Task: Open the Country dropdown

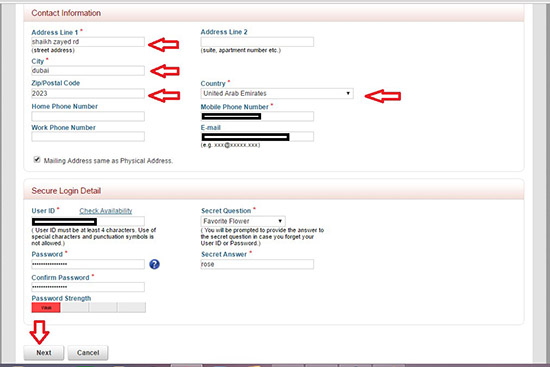Action: click(277, 93)
